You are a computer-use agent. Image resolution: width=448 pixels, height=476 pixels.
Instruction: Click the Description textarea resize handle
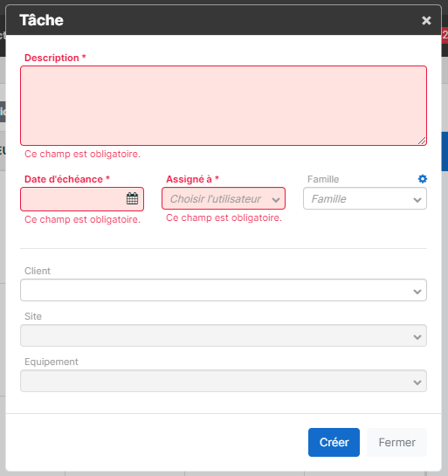pos(422,141)
